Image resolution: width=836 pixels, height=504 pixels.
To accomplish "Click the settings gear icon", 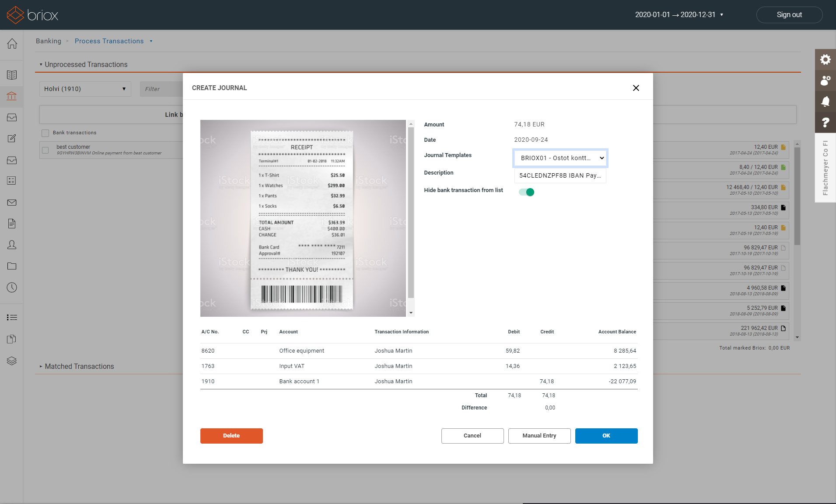I will (x=825, y=59).
